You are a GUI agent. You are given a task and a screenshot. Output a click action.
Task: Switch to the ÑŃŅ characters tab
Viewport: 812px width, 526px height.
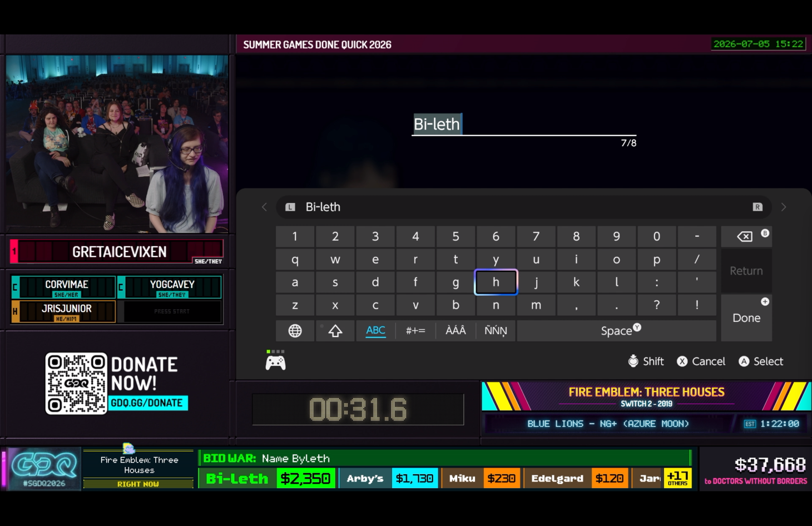[x=496, y=330]
